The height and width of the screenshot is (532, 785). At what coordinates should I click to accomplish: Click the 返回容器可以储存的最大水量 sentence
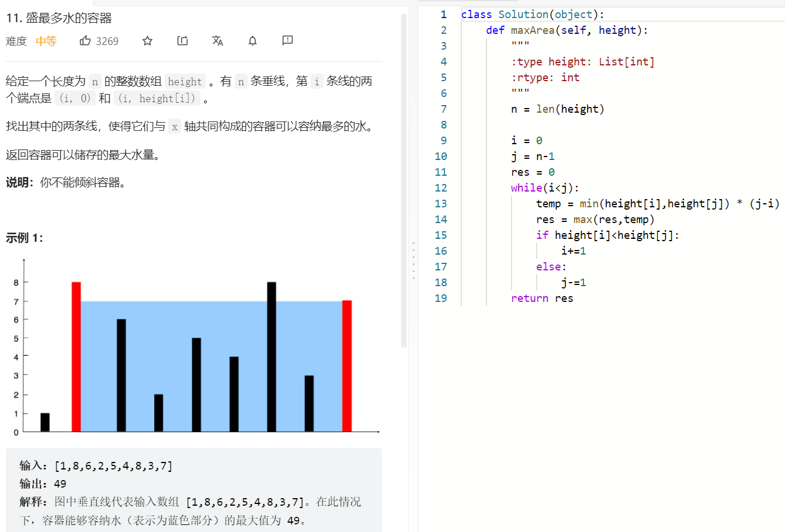pos(83,154)
